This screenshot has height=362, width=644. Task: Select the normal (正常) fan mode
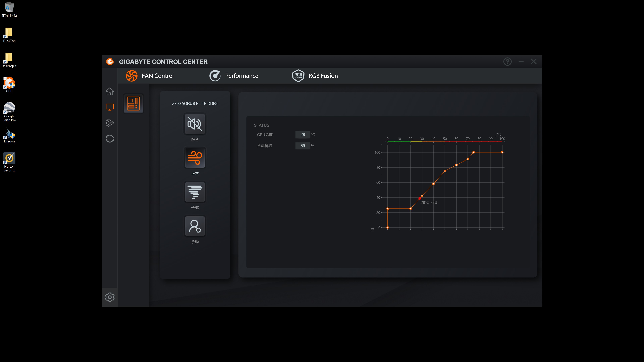click(195, 158)
